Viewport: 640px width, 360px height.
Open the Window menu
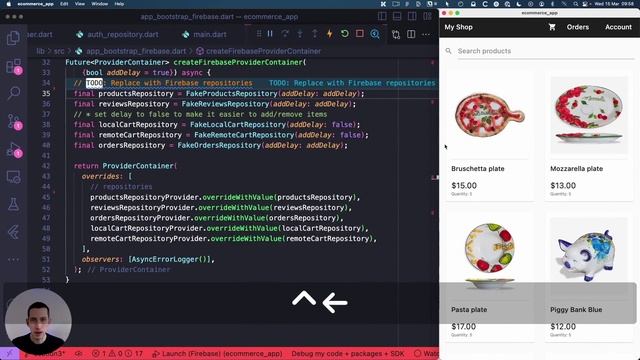[x=100, y=4]
